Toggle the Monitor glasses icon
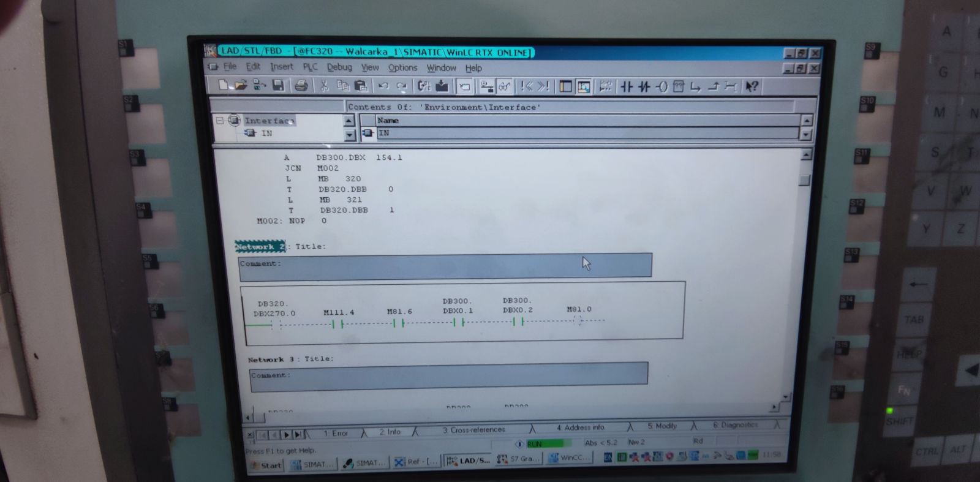This screenshot has width=980, height=482. point(504,86)
